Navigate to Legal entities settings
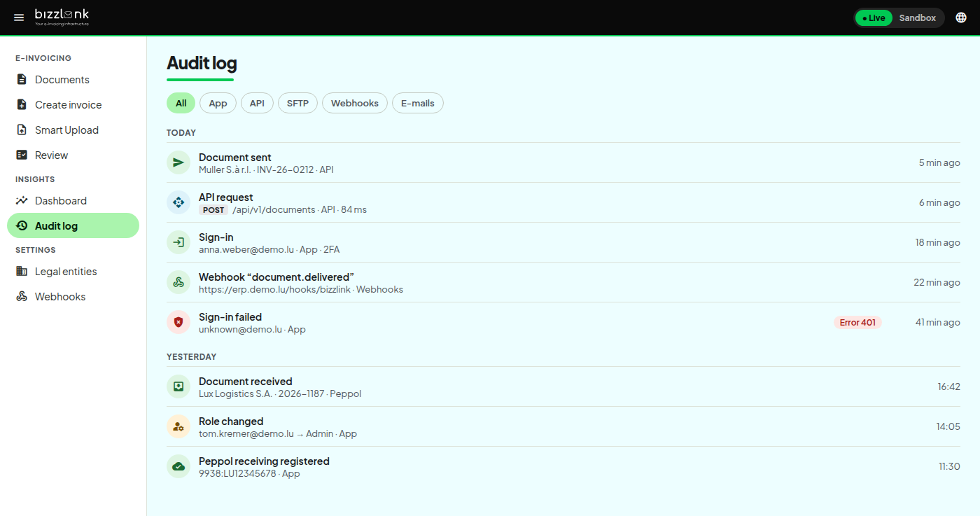The height and width of the screenshot is (516, 980). click(73, 272)
